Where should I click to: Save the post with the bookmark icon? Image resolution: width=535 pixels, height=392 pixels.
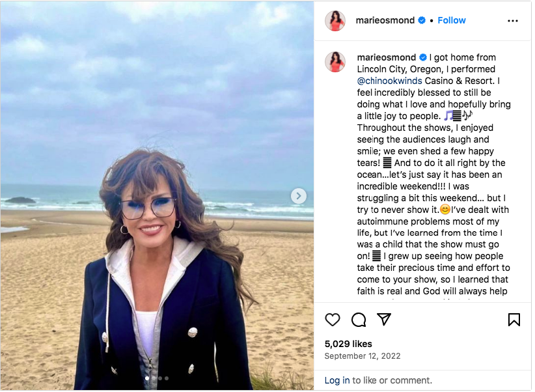514,320
